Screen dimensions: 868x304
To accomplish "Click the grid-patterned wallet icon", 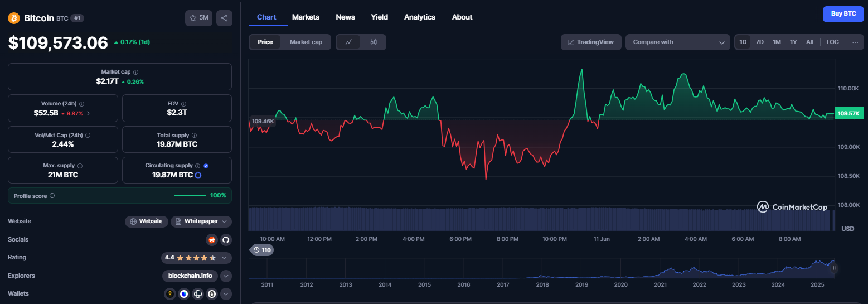I will click(x=198, y=293).
